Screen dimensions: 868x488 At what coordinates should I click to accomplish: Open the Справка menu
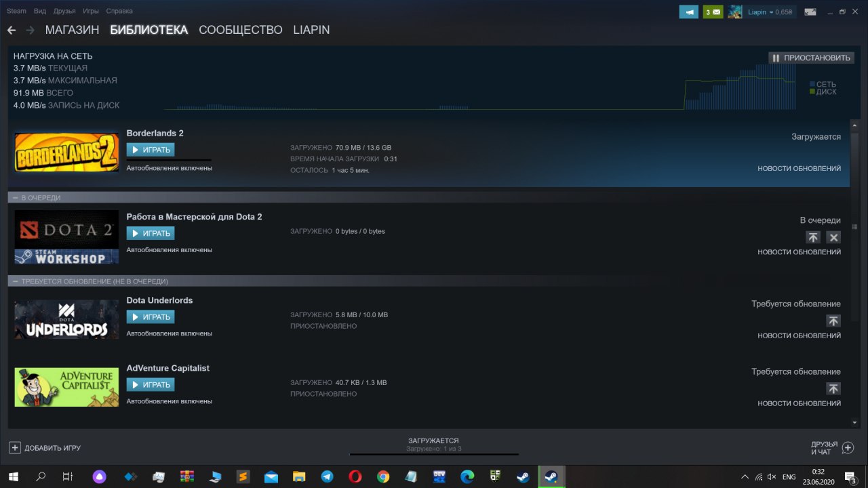click(x=119, y=12)
